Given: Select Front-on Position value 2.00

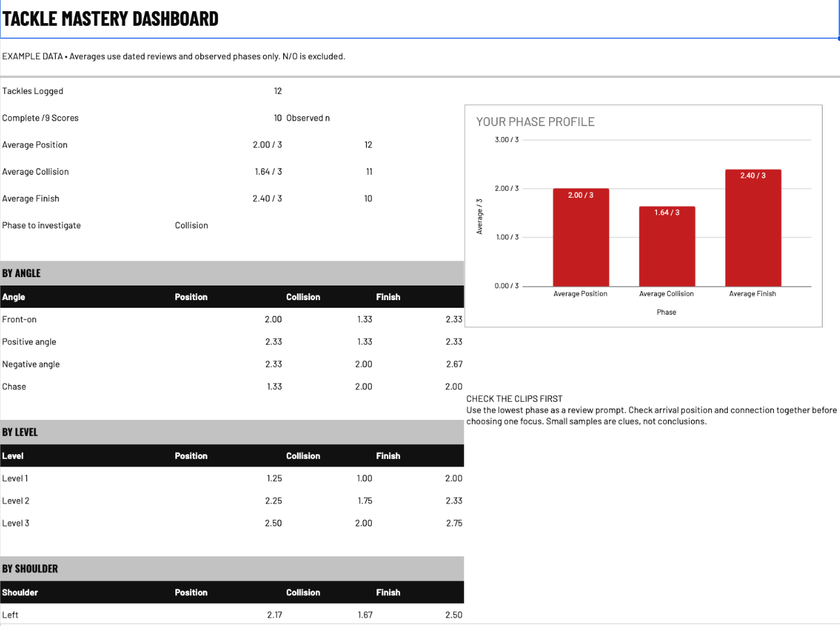Looking at the screenshot, I should click(274, 320).
